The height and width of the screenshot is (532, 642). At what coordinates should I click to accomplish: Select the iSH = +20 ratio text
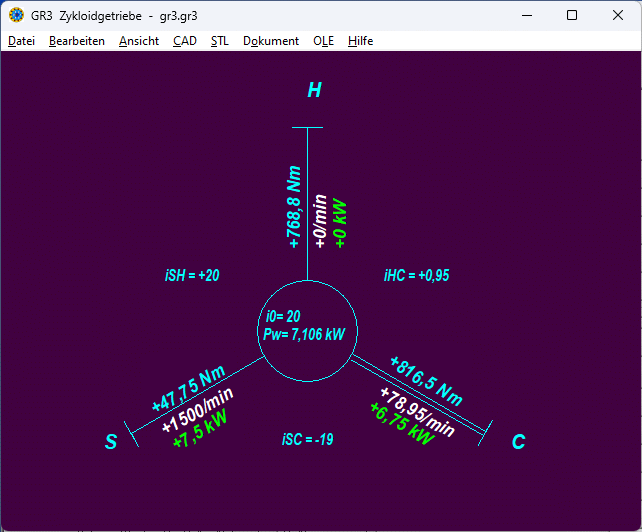click(192, 276)
